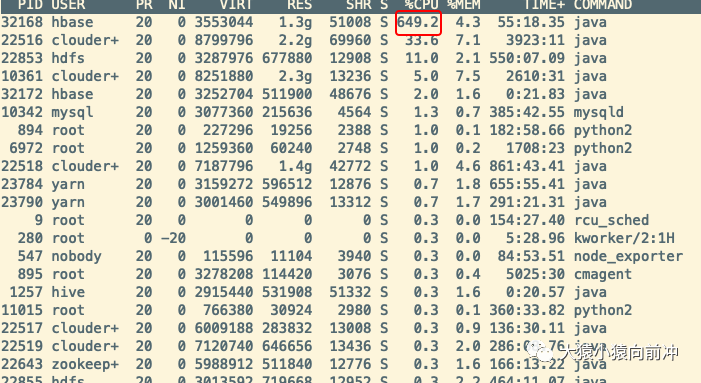The width and height of the screenshot is (701, 383).
Task: Select the TIME+ value 3923:11
Action: [x=536, y=40]
